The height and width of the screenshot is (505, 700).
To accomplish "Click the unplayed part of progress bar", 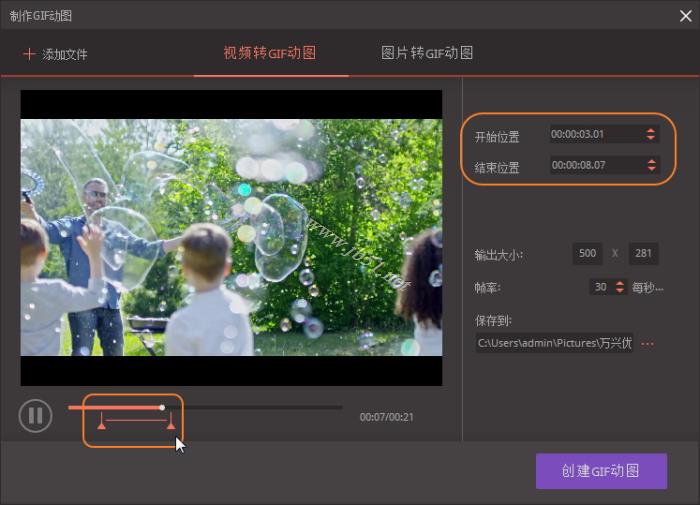I will coord(254,407).
